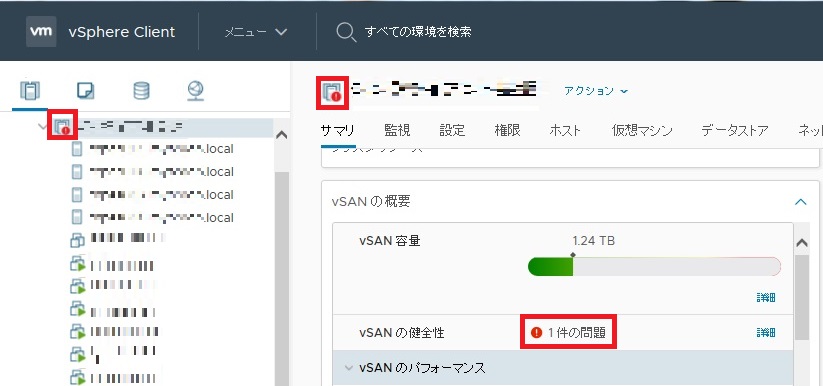
Task: Click the inventory tree scroll up arrow
Action: point(282,135)
